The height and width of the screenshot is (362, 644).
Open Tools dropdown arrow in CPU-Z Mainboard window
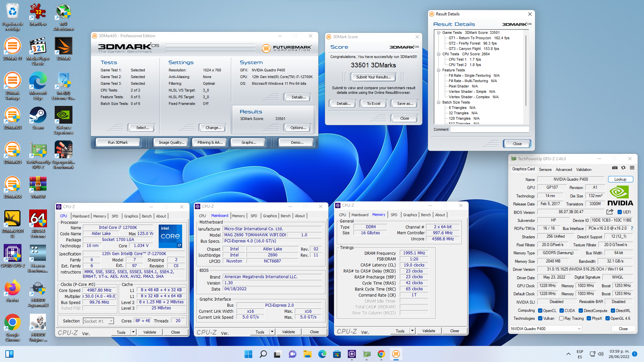(272, 332)
